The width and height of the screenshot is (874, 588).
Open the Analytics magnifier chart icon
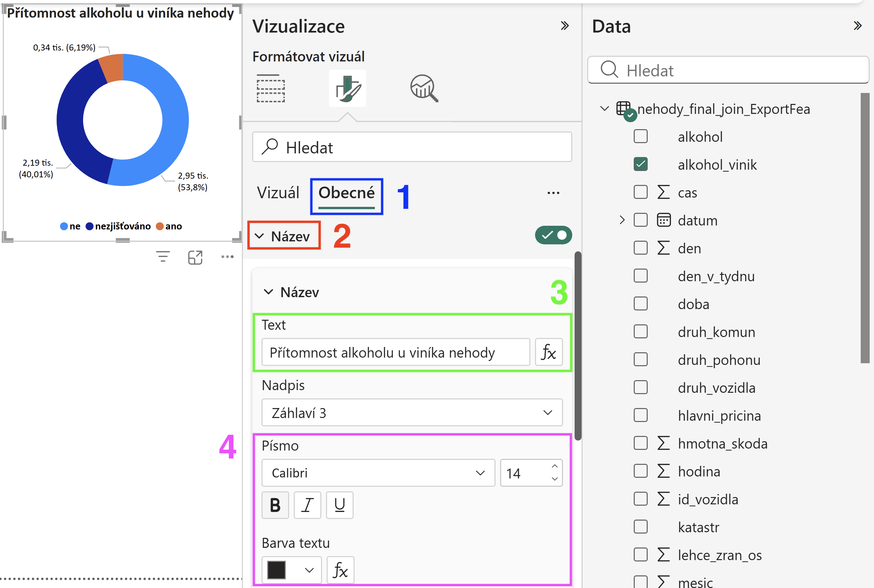tap(424, 89)
